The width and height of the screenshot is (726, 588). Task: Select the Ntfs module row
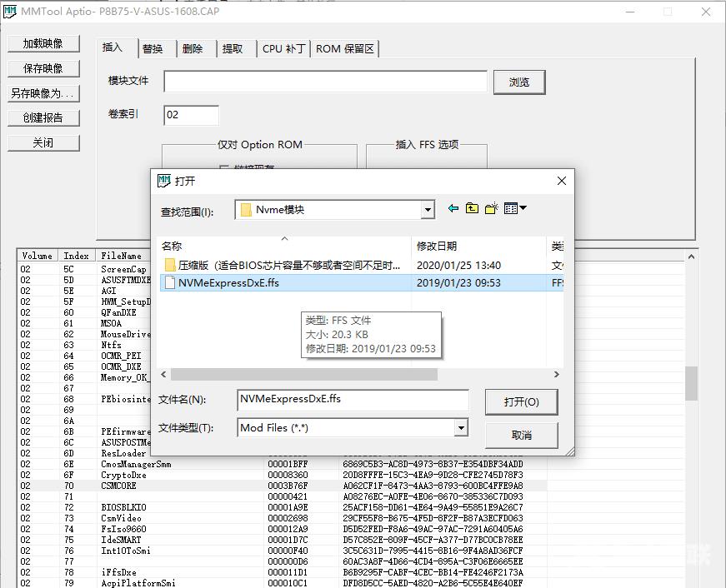[x=83, y=345]
